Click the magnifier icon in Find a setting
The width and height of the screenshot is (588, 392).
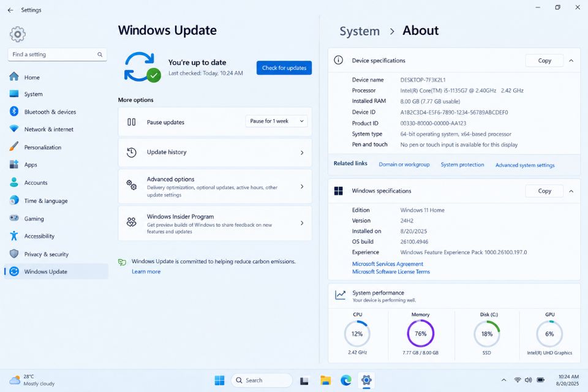tap(100, 55)
